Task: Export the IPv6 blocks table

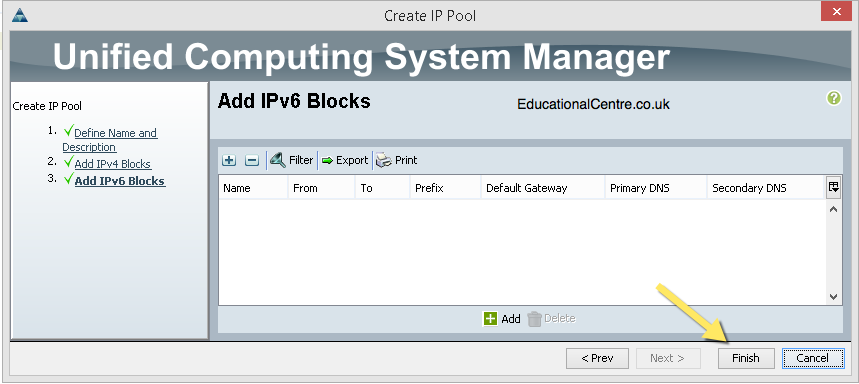Action: tap(345, 160)
